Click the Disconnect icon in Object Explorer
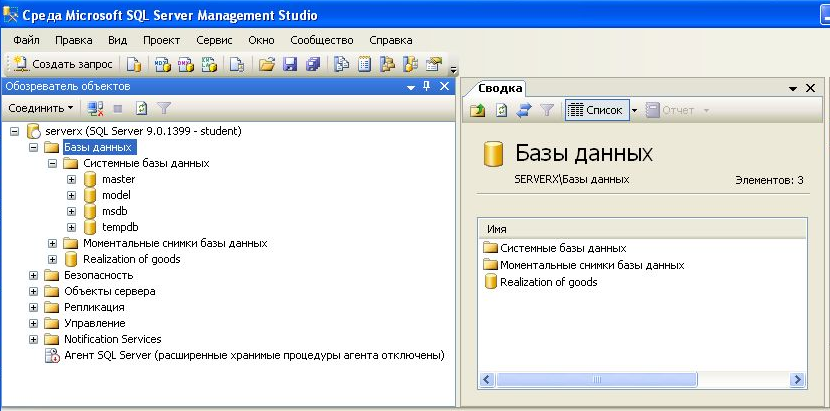 pyautogui.click(x=95, y=109)
